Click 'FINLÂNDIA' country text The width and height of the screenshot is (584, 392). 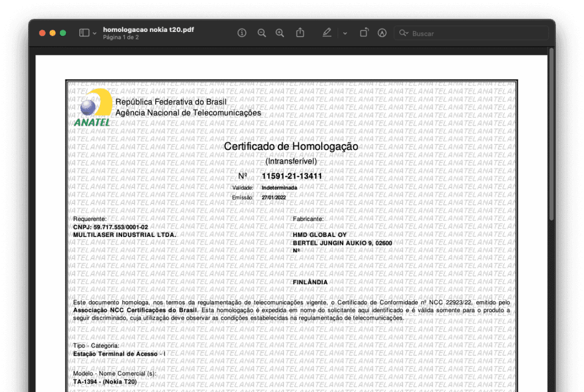[310, 282]
